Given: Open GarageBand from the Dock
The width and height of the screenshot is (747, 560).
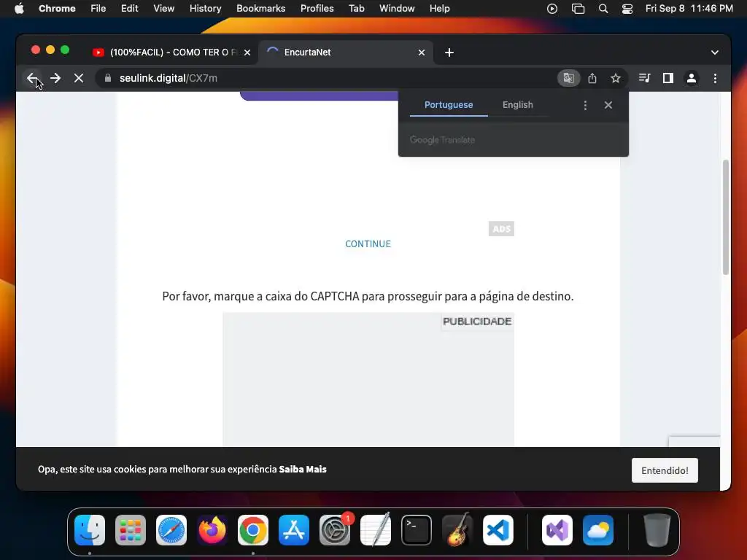Looking at the screenshot, I should pos(457,530).
